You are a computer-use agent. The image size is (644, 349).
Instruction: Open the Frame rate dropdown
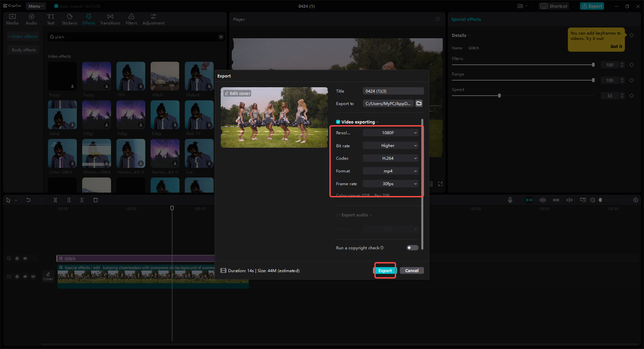pyautogui.click(x=390, y=184)
